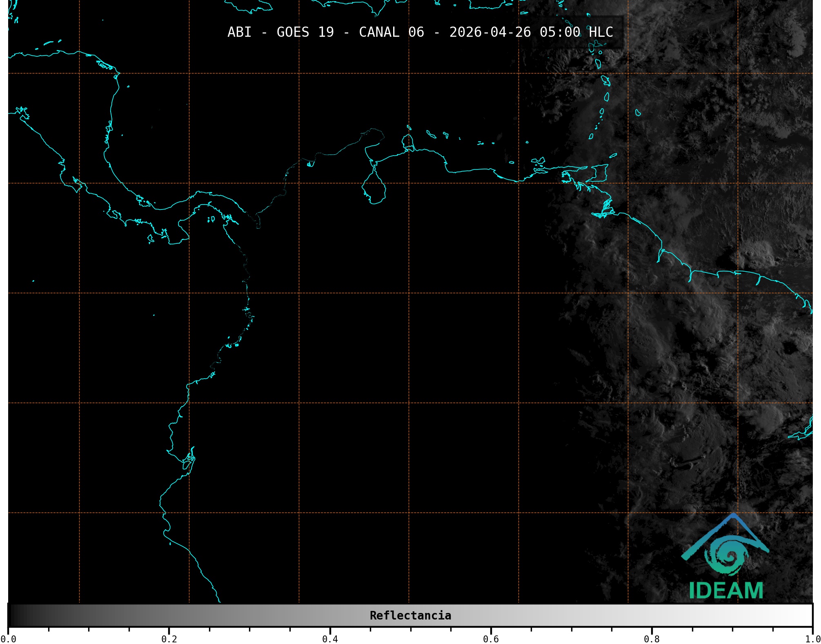Click the CANAL 06 text in title
The width and height of the screenshot is (821, 644).
coord(391,32)
